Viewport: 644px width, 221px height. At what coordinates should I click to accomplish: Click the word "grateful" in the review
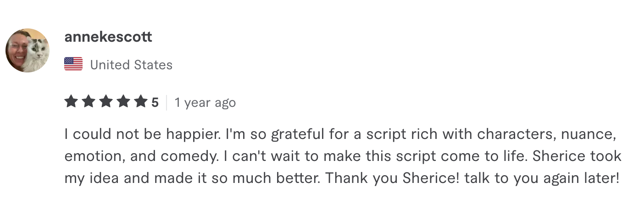pyautogui.click(x=300, y=135)
